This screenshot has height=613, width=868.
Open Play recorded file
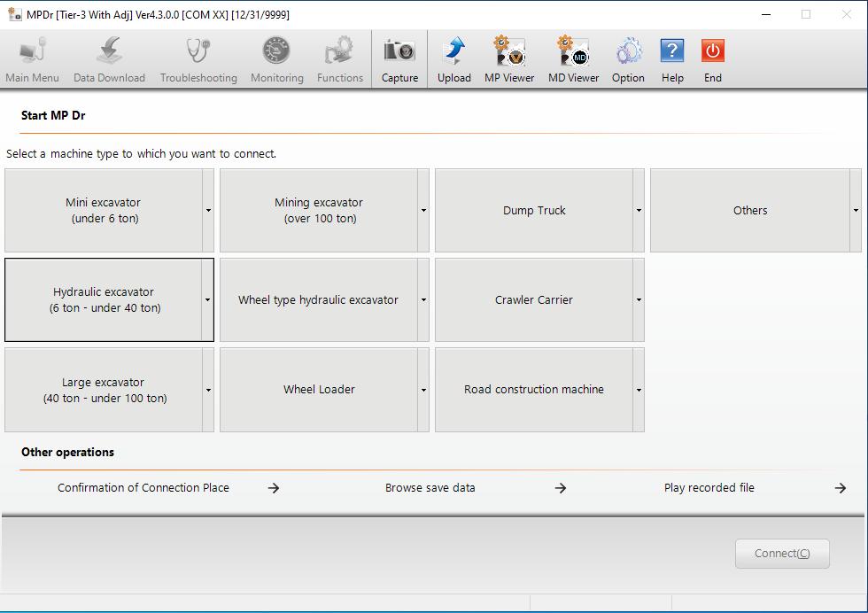click(x=709, y=488)
